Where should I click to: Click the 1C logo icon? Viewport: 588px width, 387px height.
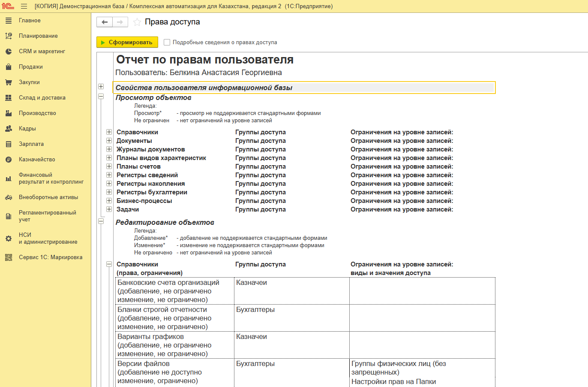(x=8, y=6)
